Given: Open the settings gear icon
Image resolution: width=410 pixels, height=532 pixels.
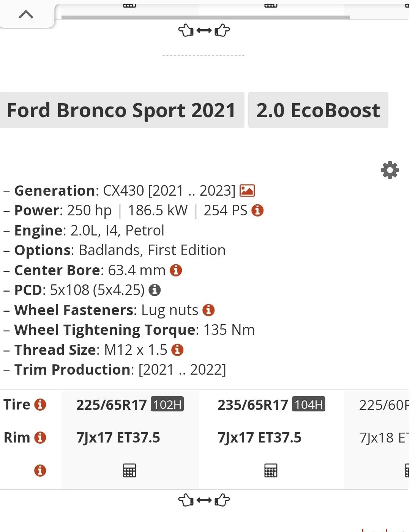Looking at the screenshot, I should (x=389, y=170).
